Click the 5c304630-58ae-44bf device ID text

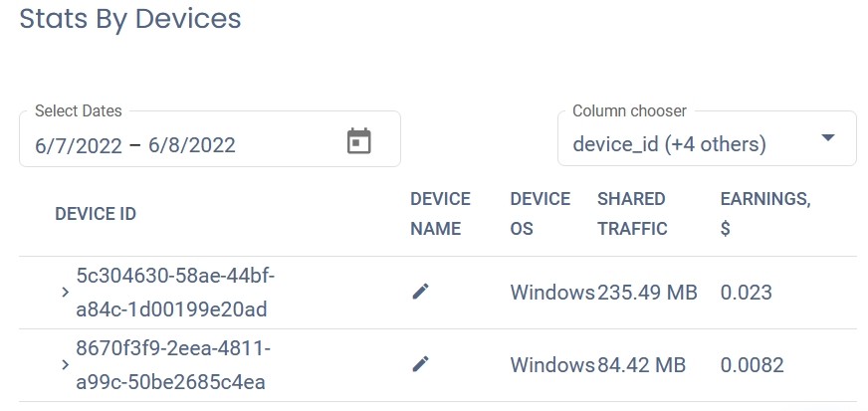click(x=175, y=292)
